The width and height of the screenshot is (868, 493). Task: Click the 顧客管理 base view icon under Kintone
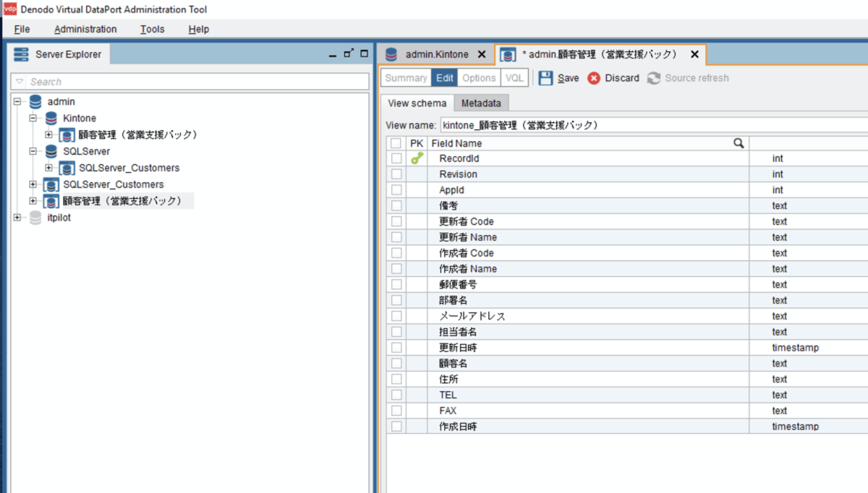pos(67,134)
